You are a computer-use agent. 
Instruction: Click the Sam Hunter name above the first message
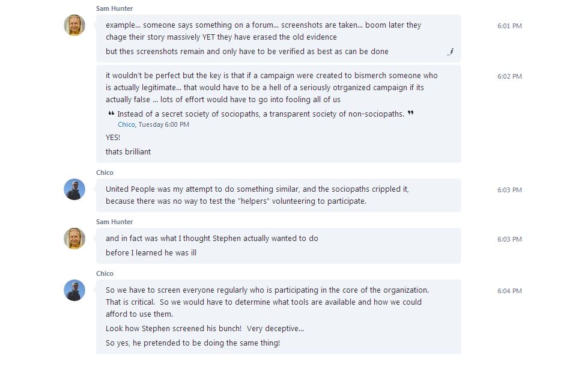tap(114, 8)
